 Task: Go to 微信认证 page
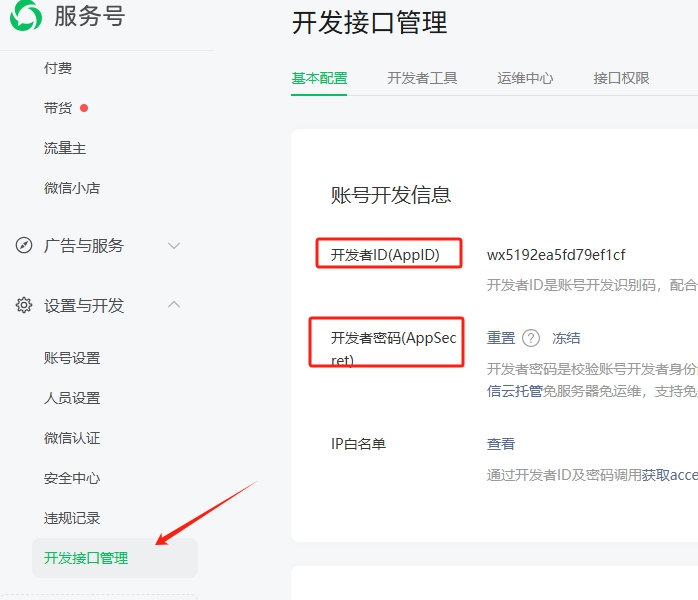(x=72, y=438)
